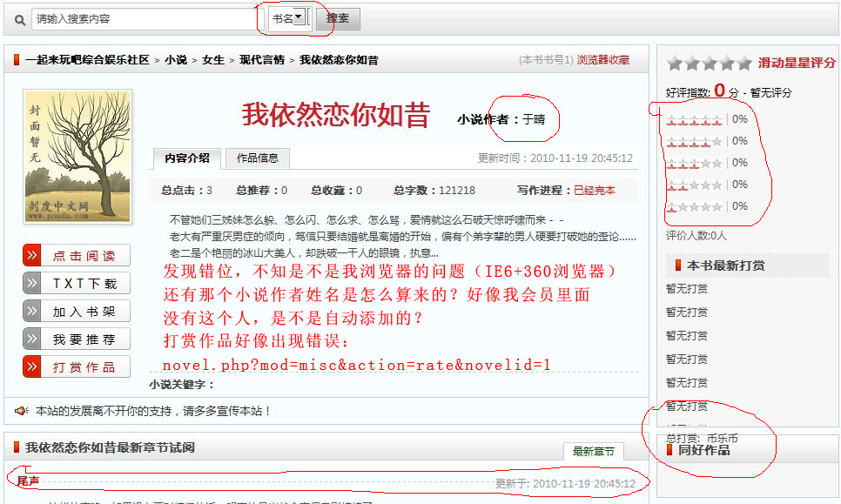Open 一起来玩吧综合娱乐社区 breadcrumb link
841x504 pixels.
click(87, 60)
